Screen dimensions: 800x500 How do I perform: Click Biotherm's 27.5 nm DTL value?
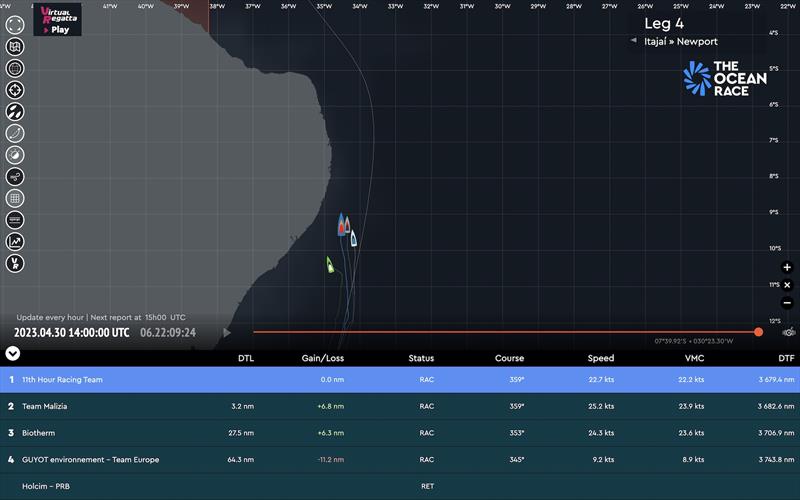point(241,433)
